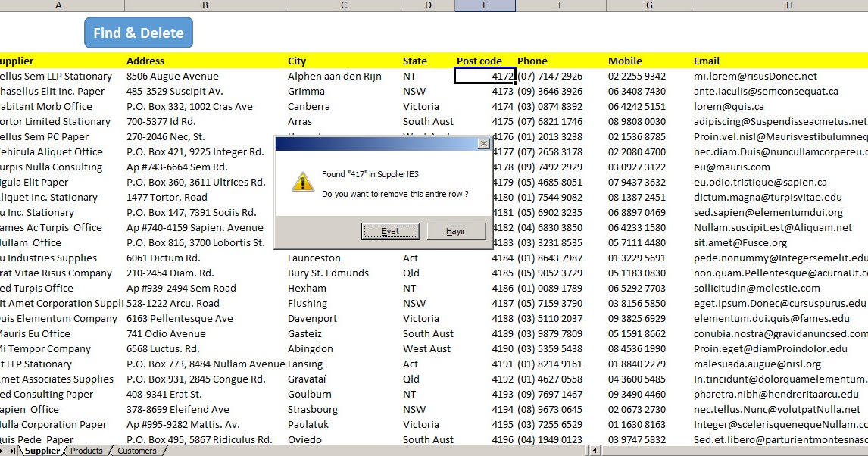Close the Found 417 dialog
This screenshot has width=868, height=456.
pyautogui.click(x=483, y=144)
